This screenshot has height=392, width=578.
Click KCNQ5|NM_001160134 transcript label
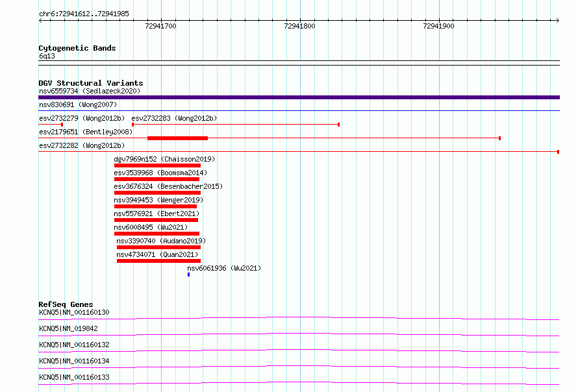(74, 361)
